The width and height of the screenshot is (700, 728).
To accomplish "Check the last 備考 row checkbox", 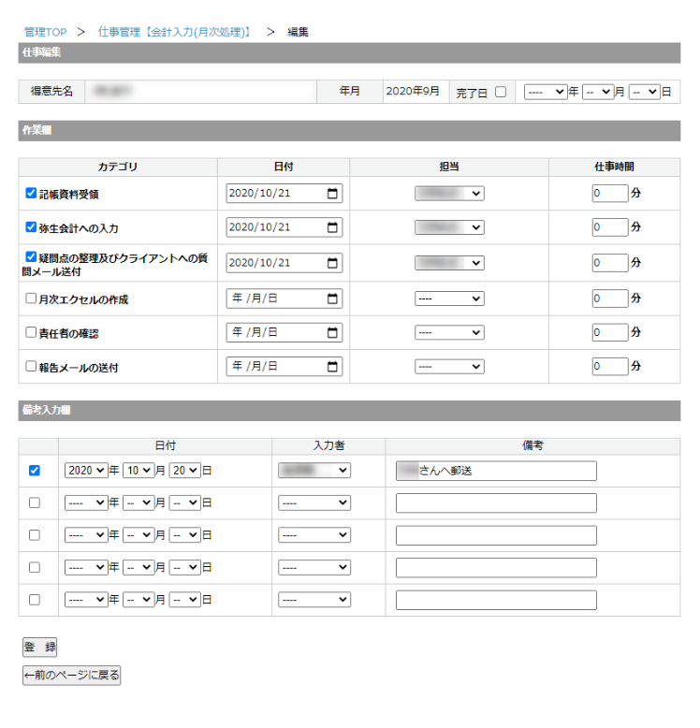I will [x=35, y=600].
